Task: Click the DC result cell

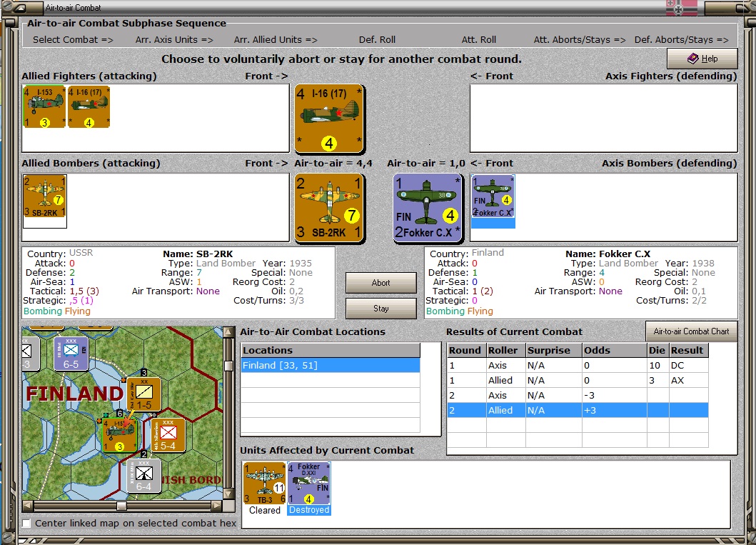Action: [x=688, y=366]
